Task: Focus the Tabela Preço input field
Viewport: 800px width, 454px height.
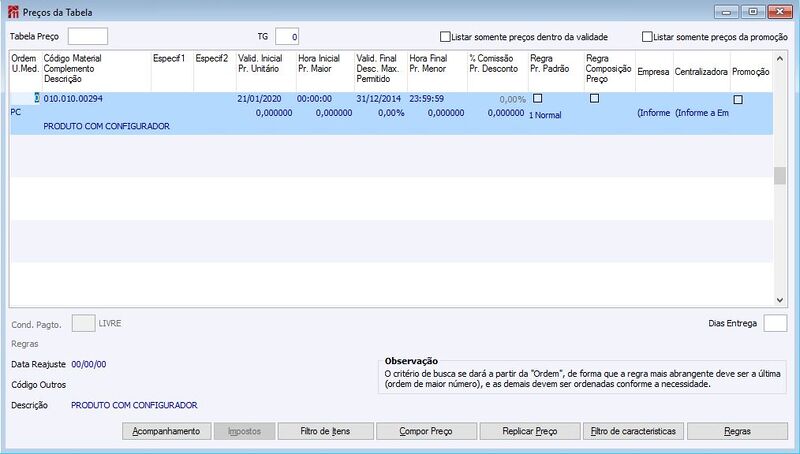Action: [88, 36]
